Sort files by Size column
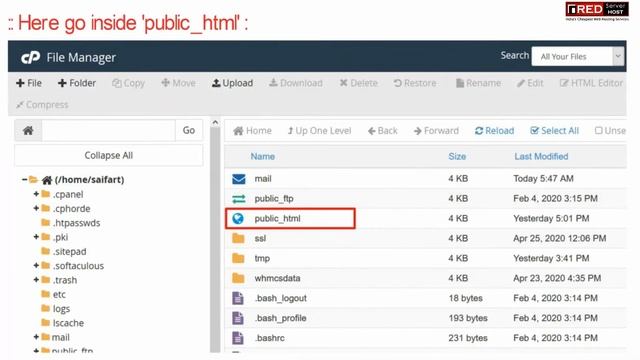 pos(457,156)
